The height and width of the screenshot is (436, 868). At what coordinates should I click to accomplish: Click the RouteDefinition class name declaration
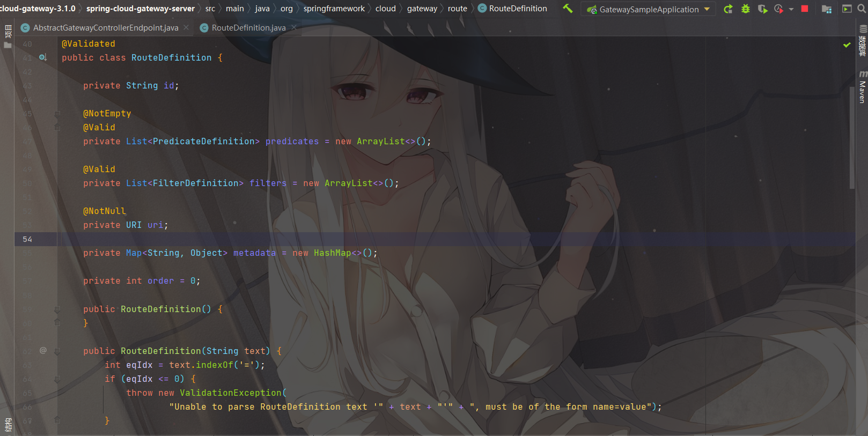(172, 58)
